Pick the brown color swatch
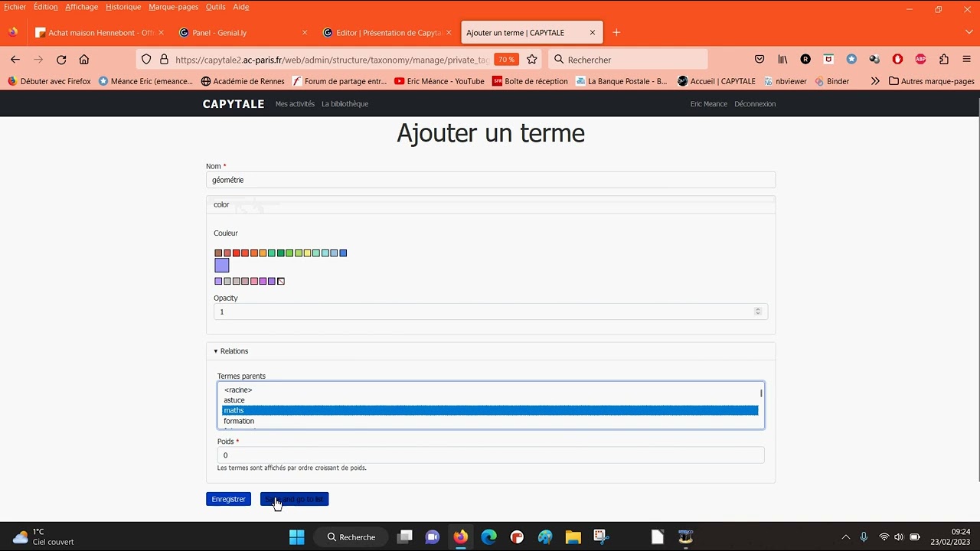This screenshot has height=551, width=980. [218, 253]
